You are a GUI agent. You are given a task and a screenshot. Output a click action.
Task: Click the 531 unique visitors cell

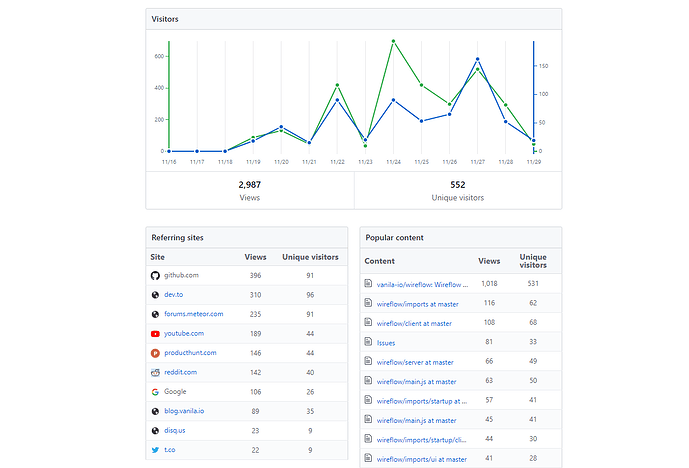pos(533,283)
